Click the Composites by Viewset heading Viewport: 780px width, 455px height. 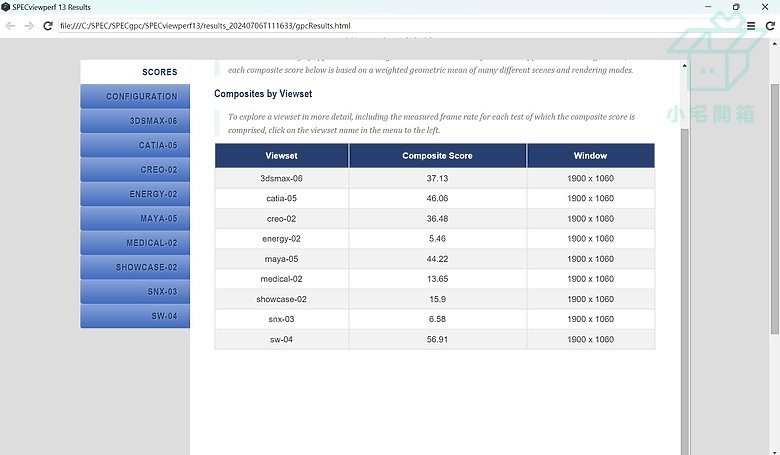(263, 93)
